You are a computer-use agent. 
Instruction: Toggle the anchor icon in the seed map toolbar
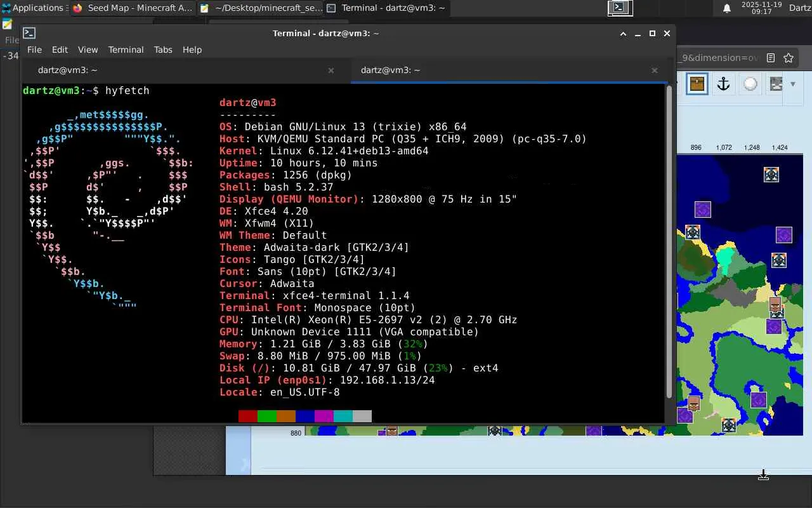[x=723, y=84]
